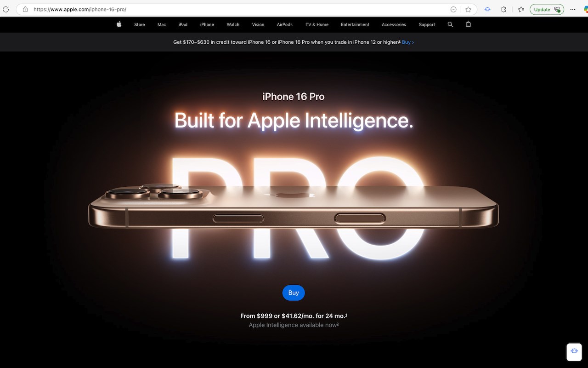Click the Apple logo in navigation
This screenshot has height=368, width=588.
coord(119,24)
